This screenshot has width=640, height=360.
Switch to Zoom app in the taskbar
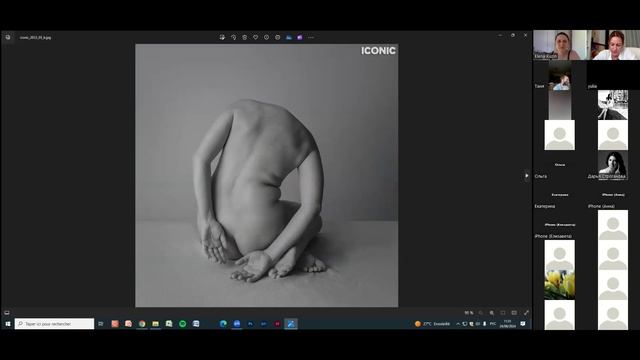pyautogui.click(x=237, y=324)
